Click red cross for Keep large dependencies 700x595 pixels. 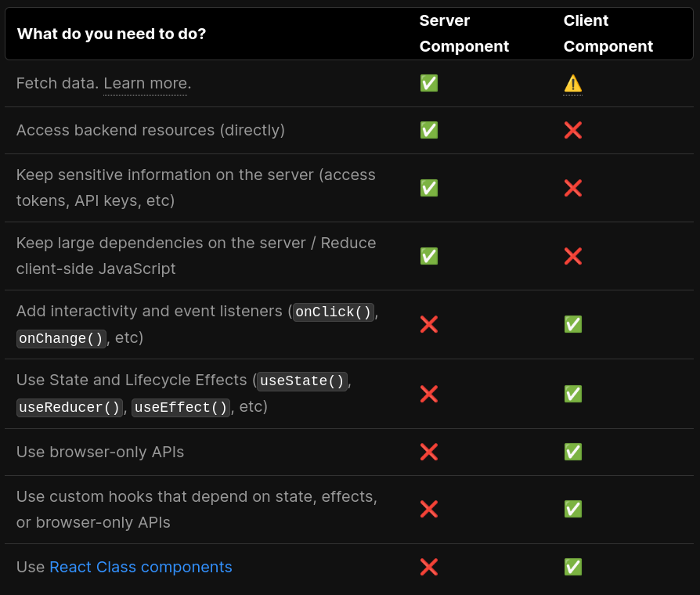tap(573, 256)
